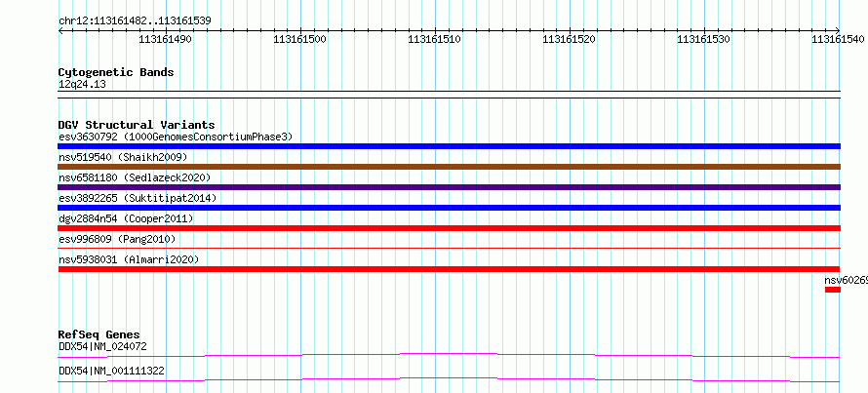Click the thin red line under esv996809
Viewport: 868px width, 393px height.
pyautogui.click(x=449, y=249)
